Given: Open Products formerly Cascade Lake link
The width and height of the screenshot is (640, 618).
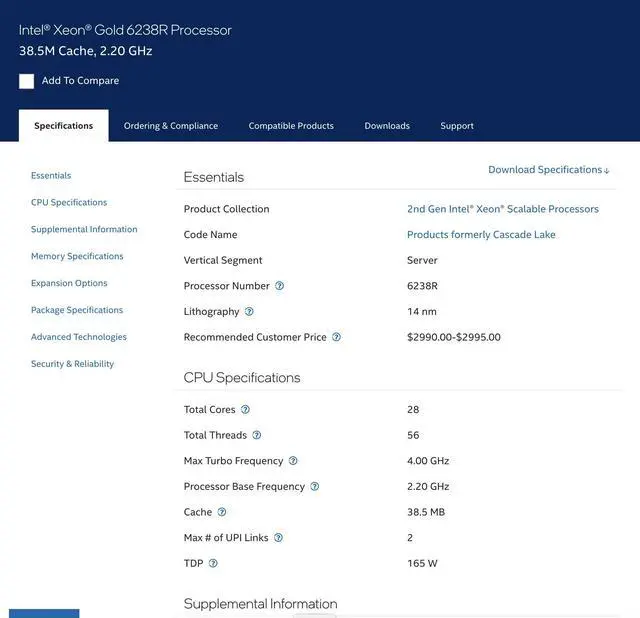Looking at the screenshot, I should coord(481,235).
